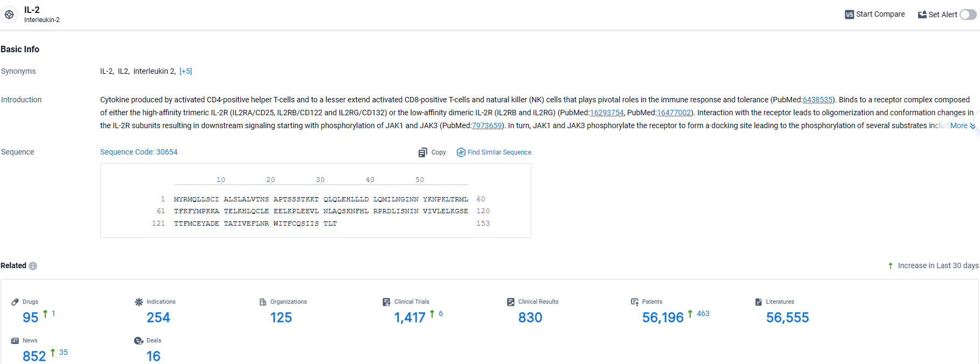Click the Start Compare icon

click(849, 15)
